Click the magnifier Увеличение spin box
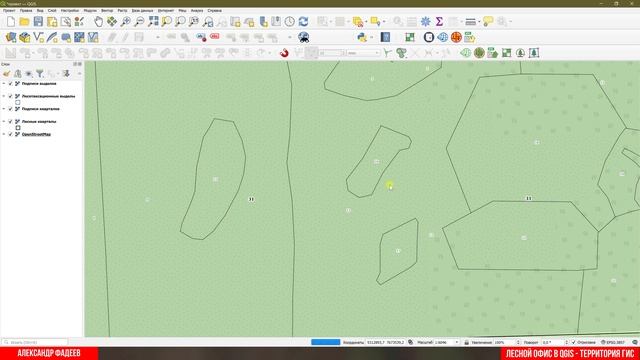The width and height of the screenshot is (640, 360). tap(507, 342)
